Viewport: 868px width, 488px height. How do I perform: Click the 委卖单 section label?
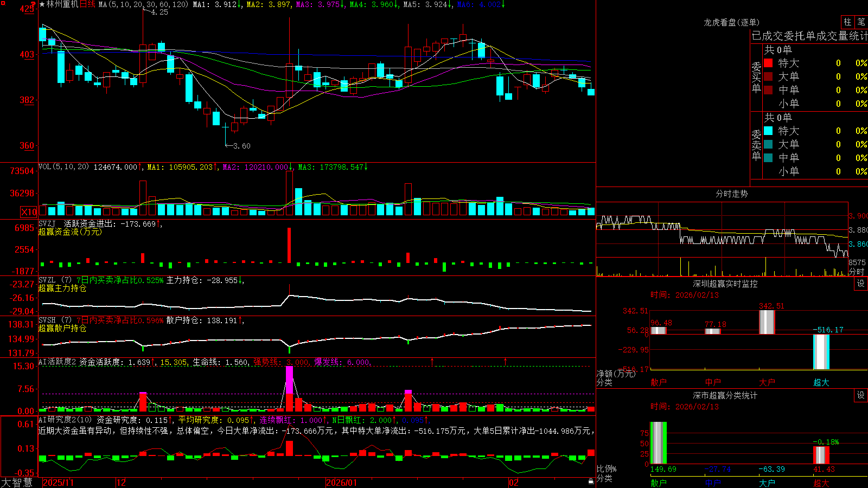756,145
